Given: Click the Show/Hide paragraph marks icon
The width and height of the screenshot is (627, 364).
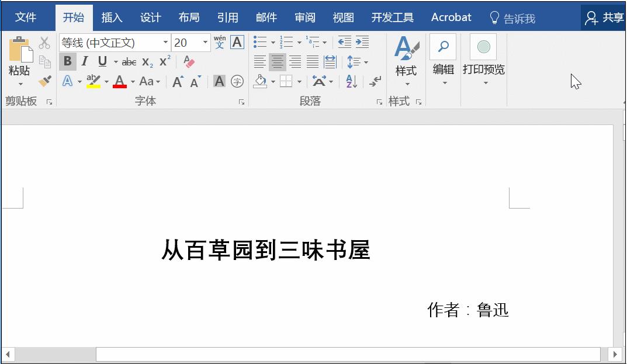Looking at the screenshot, I should click(375, 81).
